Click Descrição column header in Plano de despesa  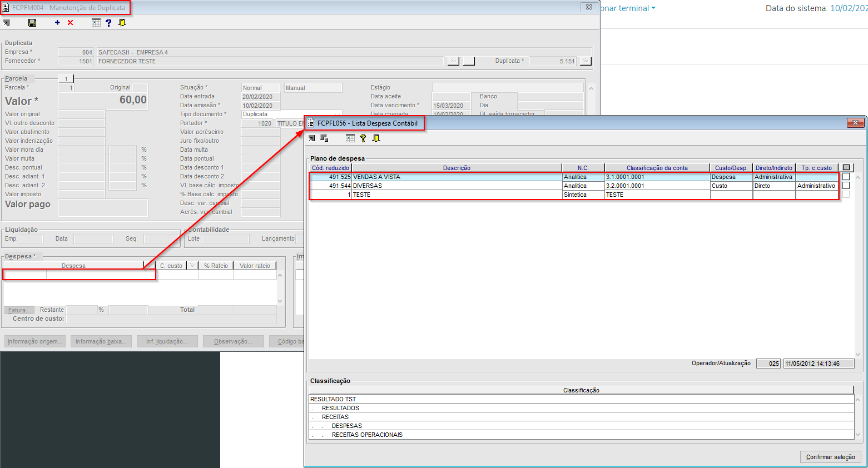tap(457, 167)
